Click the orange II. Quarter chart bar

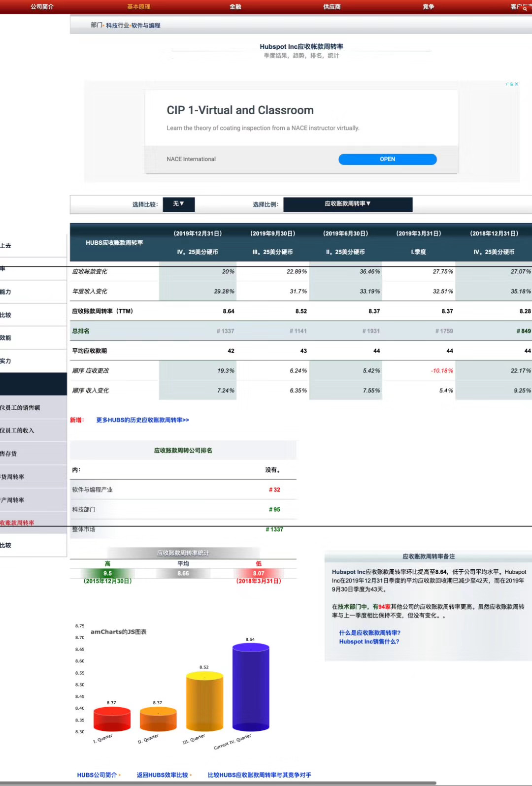pyautogui.click(x=158, y=719)
